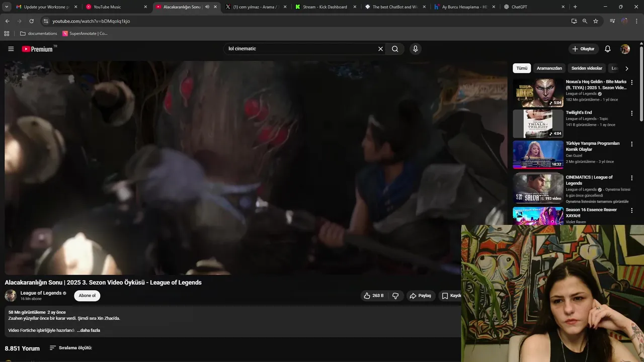Open the notifications bell
644x362 pixels.
coord(607,49)
